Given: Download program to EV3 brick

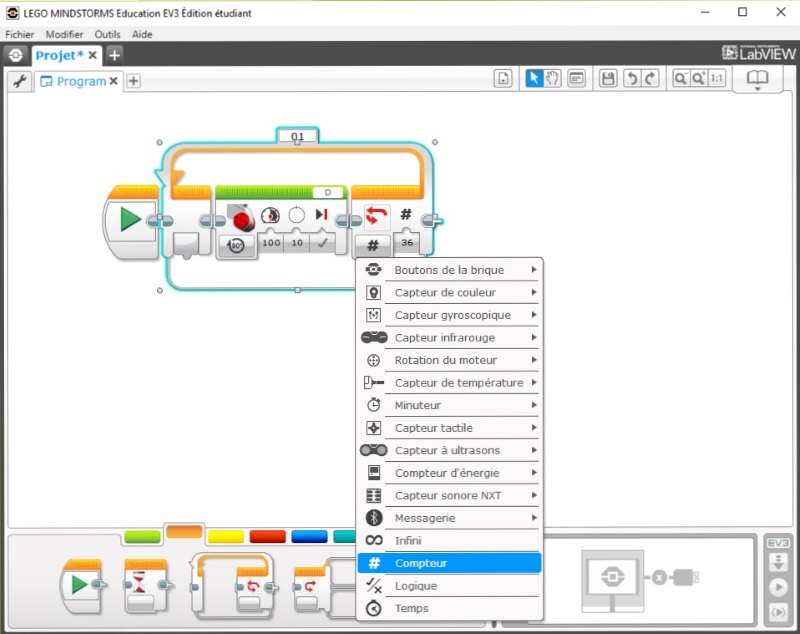Looking at the screenshot, I should click(x=779, y=562).
